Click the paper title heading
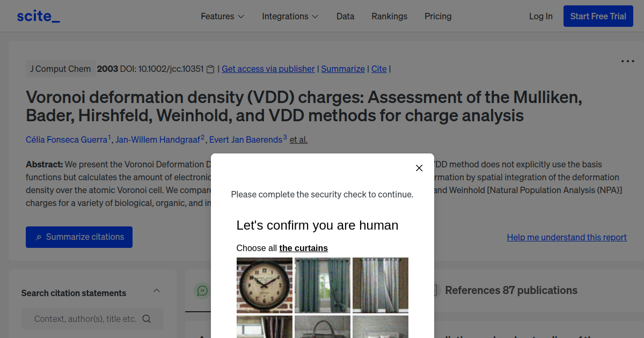 coord(304,106)
